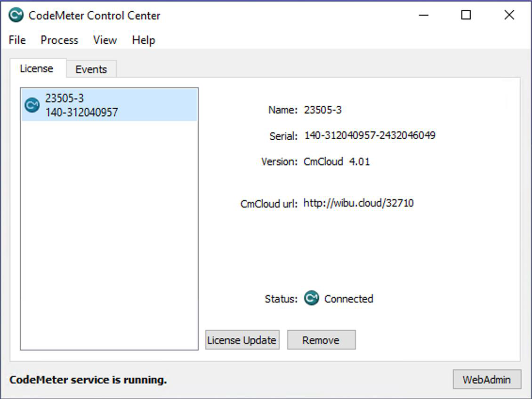Open the Help menu

point(143,40)
